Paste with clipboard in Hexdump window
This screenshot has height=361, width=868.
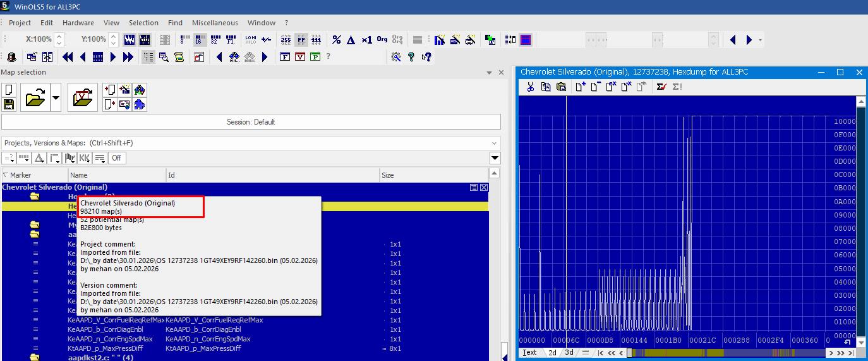[561, 87]
